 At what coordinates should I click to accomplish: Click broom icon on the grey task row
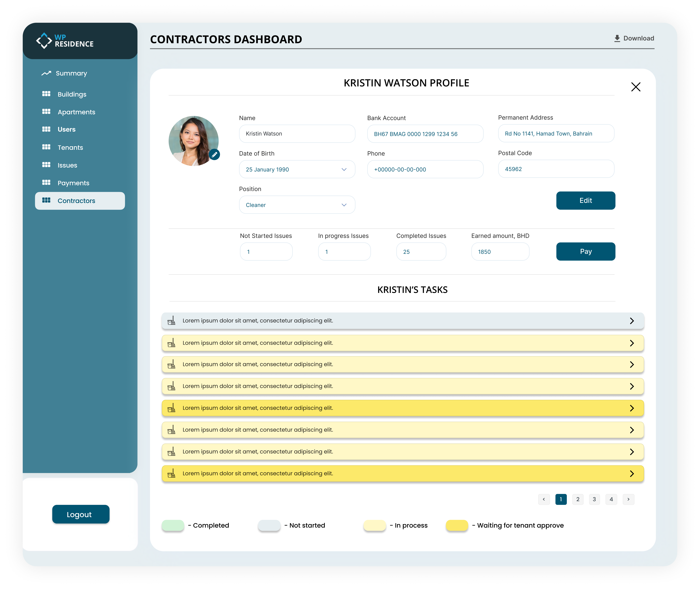click(171, 321)
